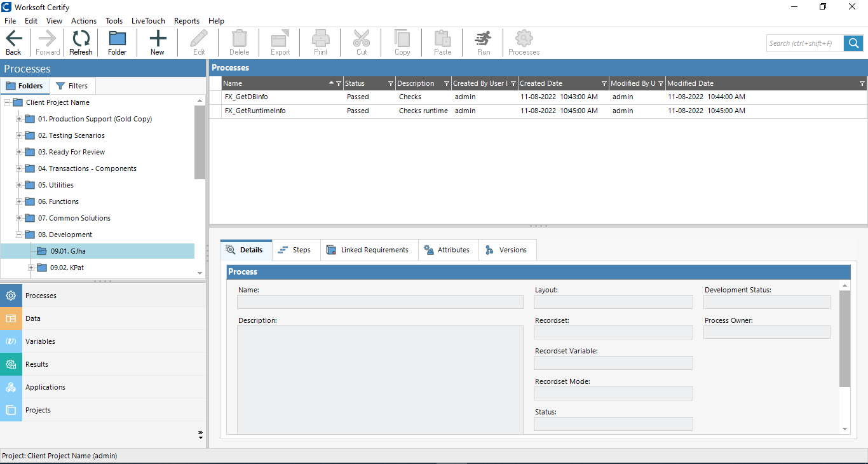Image resolution: width=868 pixels, height=464 pixels.
Task: Click the Forward toolbar arrow
Action: click(x=48, y=43)
